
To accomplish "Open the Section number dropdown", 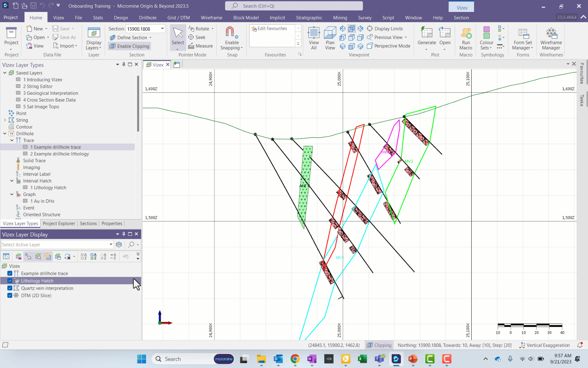I will [x=162, y=29].
